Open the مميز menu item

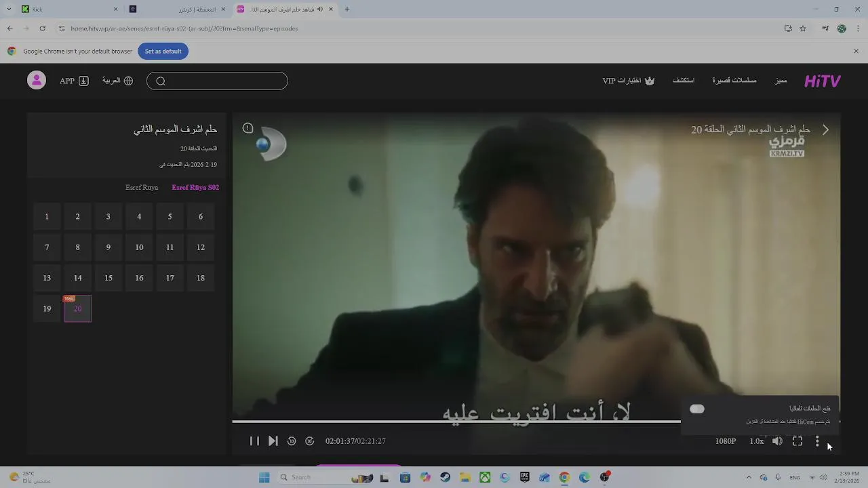pos(781,81)
